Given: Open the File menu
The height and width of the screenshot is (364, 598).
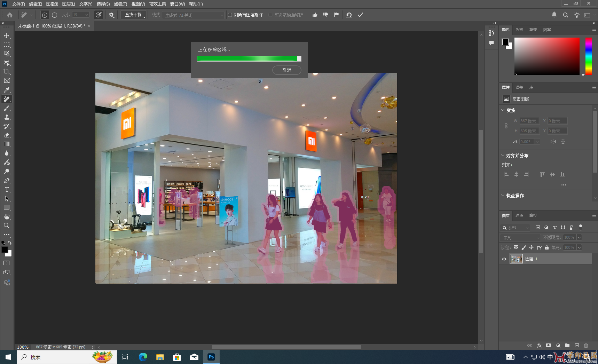Looking at the screenshot, I should pyautogui.click(x=18, y=4).
